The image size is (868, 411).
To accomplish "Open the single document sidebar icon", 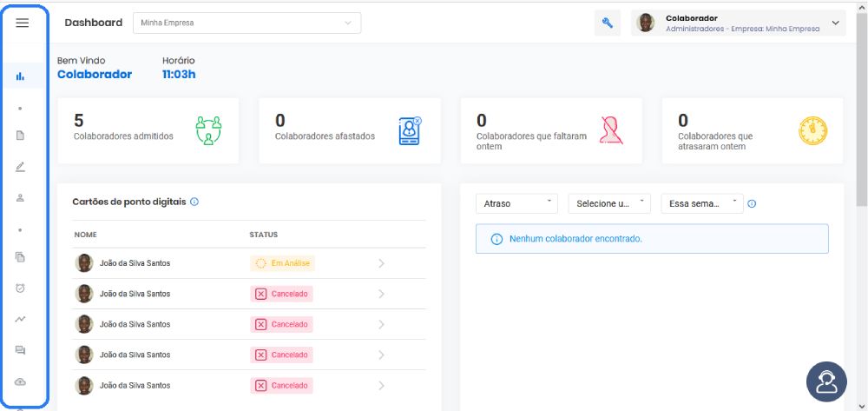I will 21,136.
